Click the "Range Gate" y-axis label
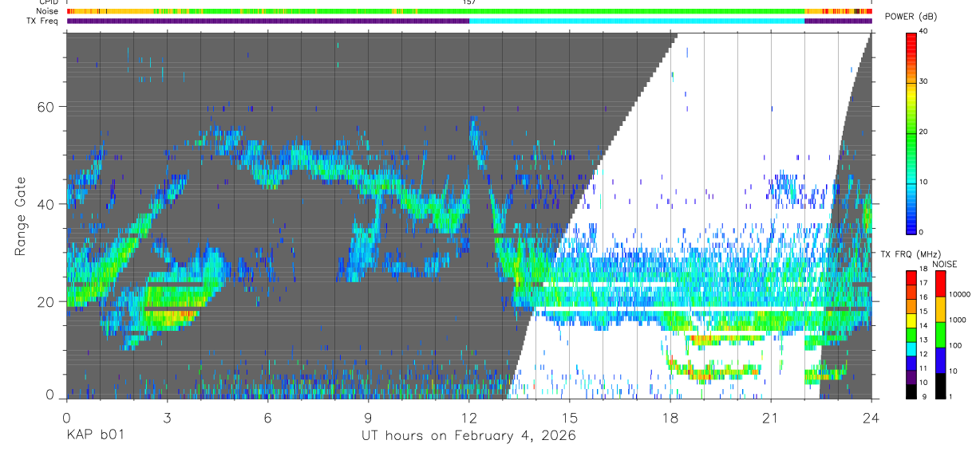This screenshot has height=452, width=980. 19,217
